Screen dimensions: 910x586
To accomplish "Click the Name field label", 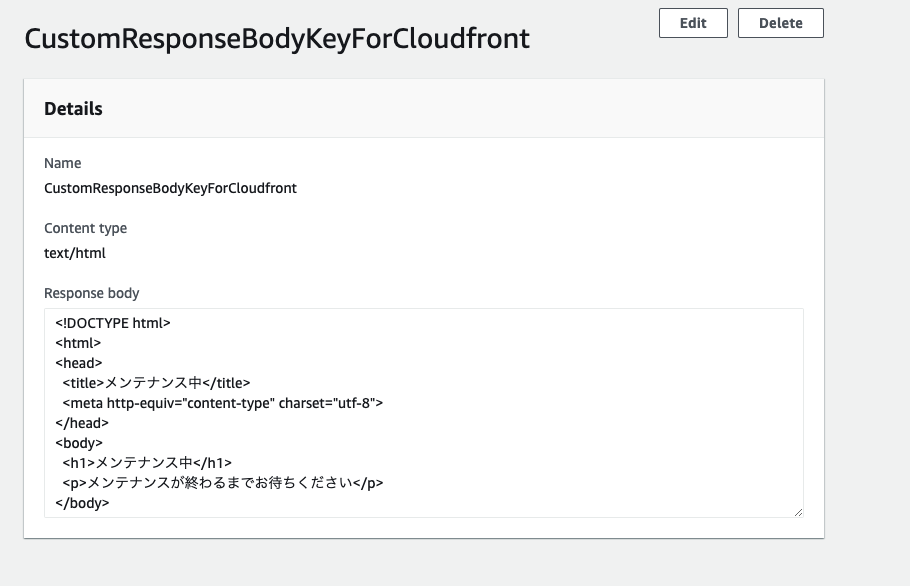I will pyautogui.click(x=63, y=163).
